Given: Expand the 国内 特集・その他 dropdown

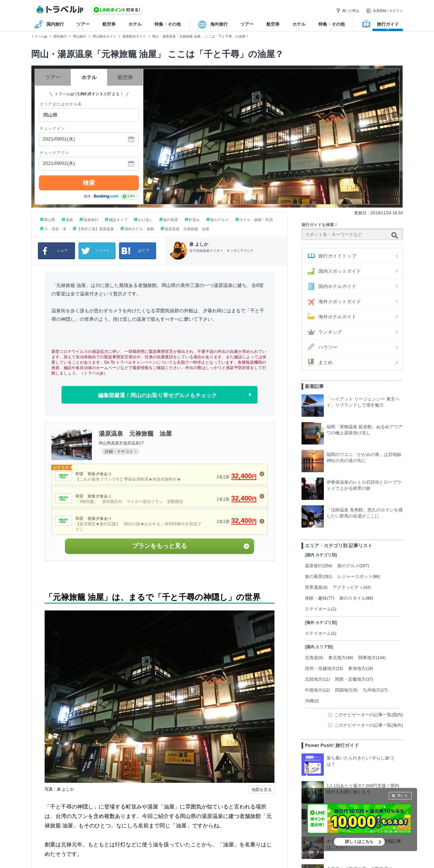Looking at the screenshot, I should pyautogui.click(x=167, y=25).
